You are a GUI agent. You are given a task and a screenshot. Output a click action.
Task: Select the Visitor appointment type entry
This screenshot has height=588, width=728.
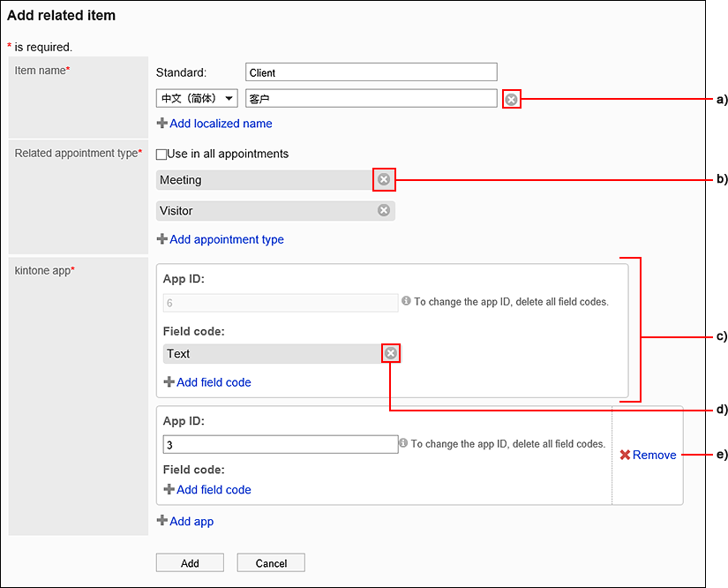click(275, 211)
